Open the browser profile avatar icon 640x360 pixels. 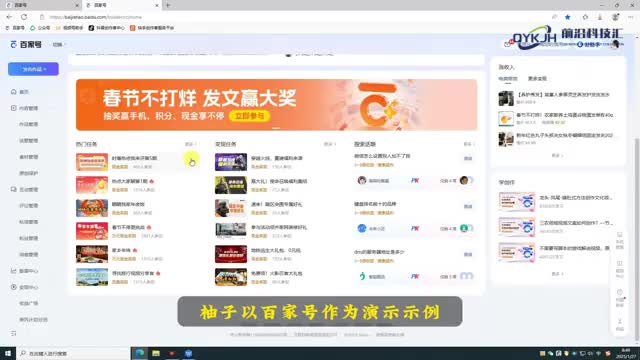pos(615,17)
